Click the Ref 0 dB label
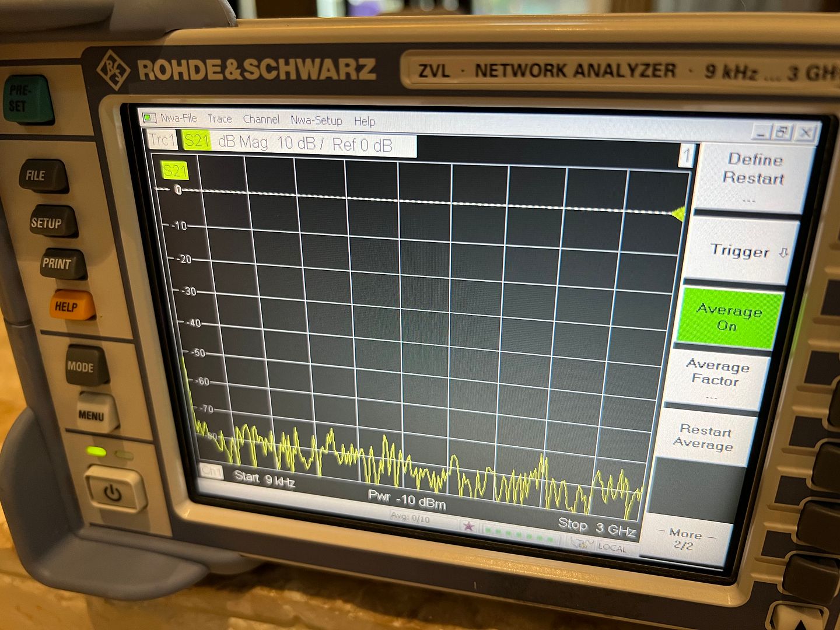 click(x=362, y=145)
